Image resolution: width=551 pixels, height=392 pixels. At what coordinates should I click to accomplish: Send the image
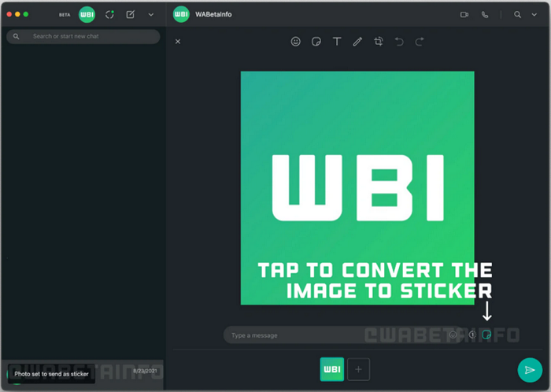pos(529,370)
